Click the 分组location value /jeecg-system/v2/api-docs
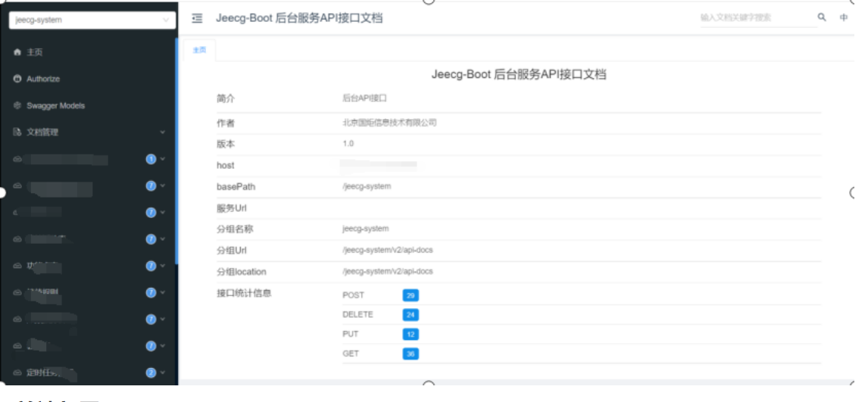Screen dimensions: 868x402 coord(388,272)
